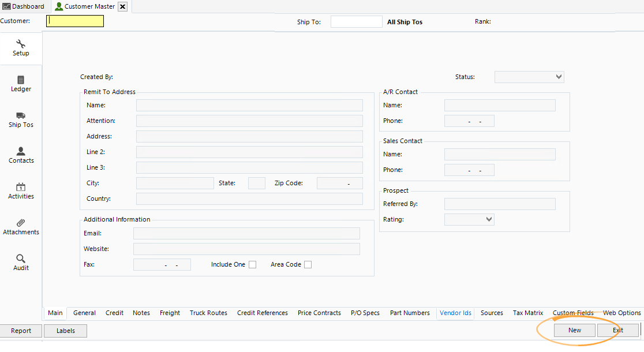Image resolution: width=644 pixels, height=352 pixels.
Task: Select the Credit References tab
Action: point(262,313)
